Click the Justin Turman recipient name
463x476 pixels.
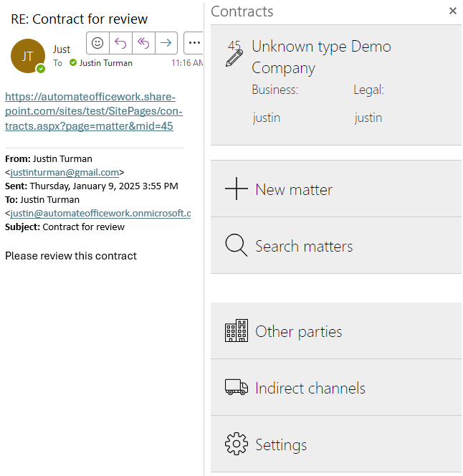pos(105,63)
